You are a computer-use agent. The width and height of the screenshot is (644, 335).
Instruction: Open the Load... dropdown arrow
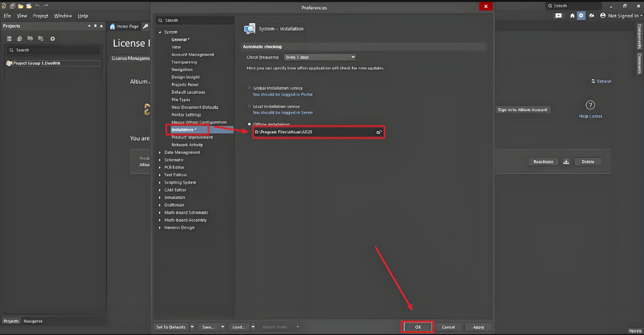pyautogui.click(x=253, y=327)
